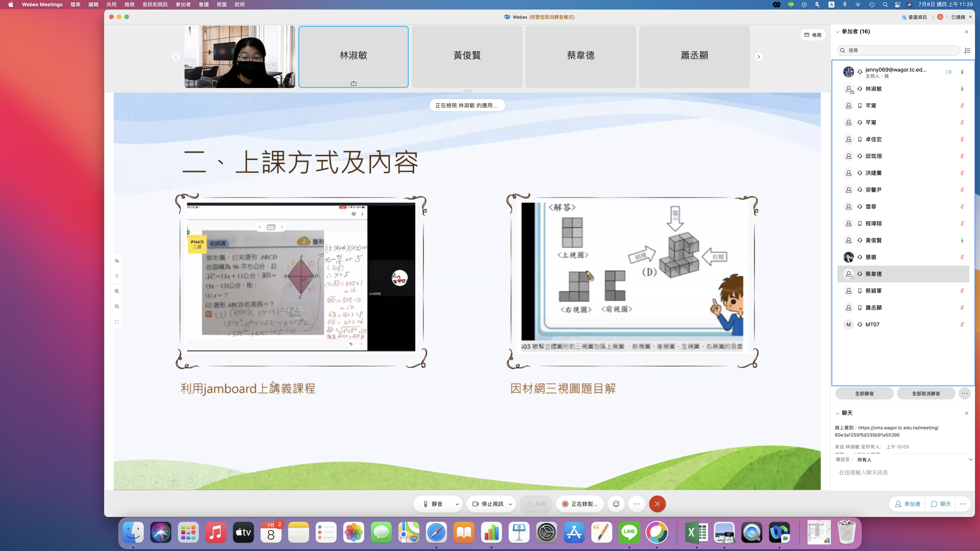Click the fullscreen expand icon on left toolbar
Viewport: 980px width, 551px height.
pos(117,322)
